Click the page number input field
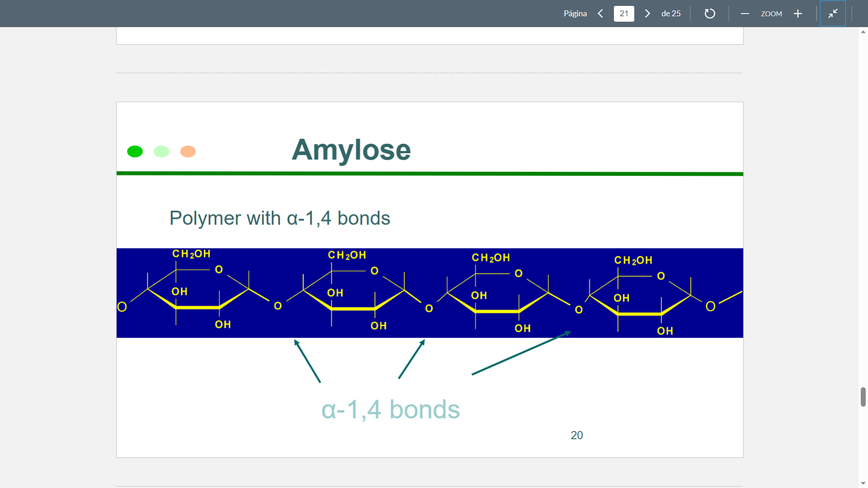Image resolution: width=868 pixels, height=488 pixels. point(624,14)
